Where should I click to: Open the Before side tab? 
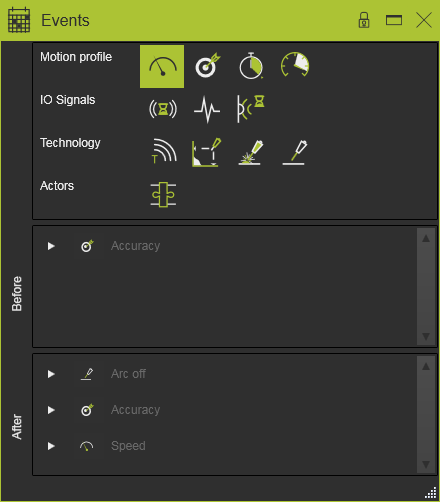[x=17, y=294]
